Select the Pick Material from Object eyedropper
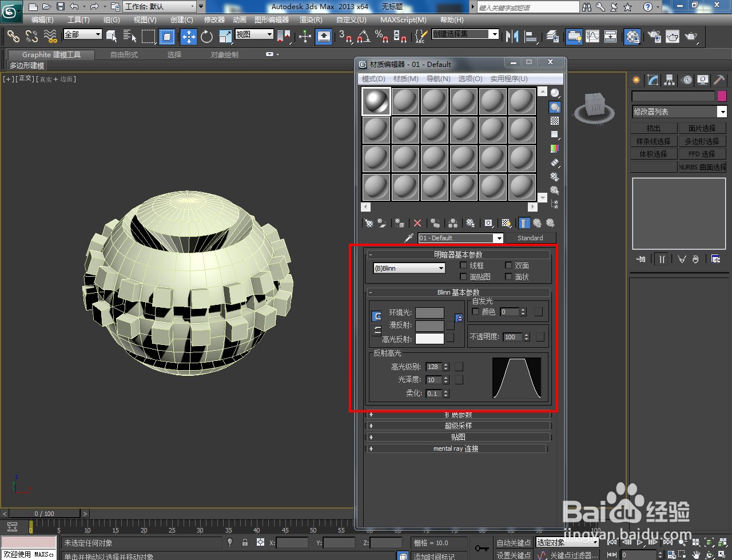732x560 pixels. coord(409,237)
